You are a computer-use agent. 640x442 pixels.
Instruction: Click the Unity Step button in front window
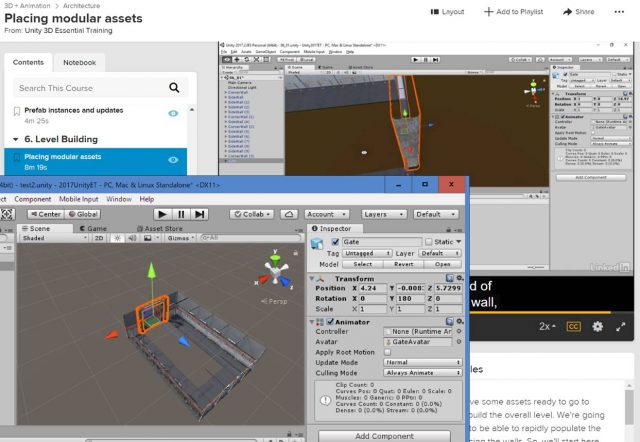coord(200,214)
